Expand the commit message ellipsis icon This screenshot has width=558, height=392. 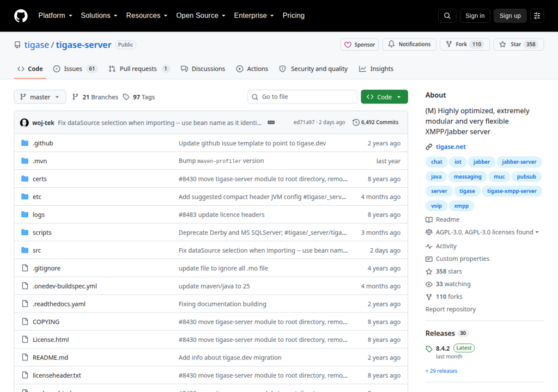pos(271,122)
